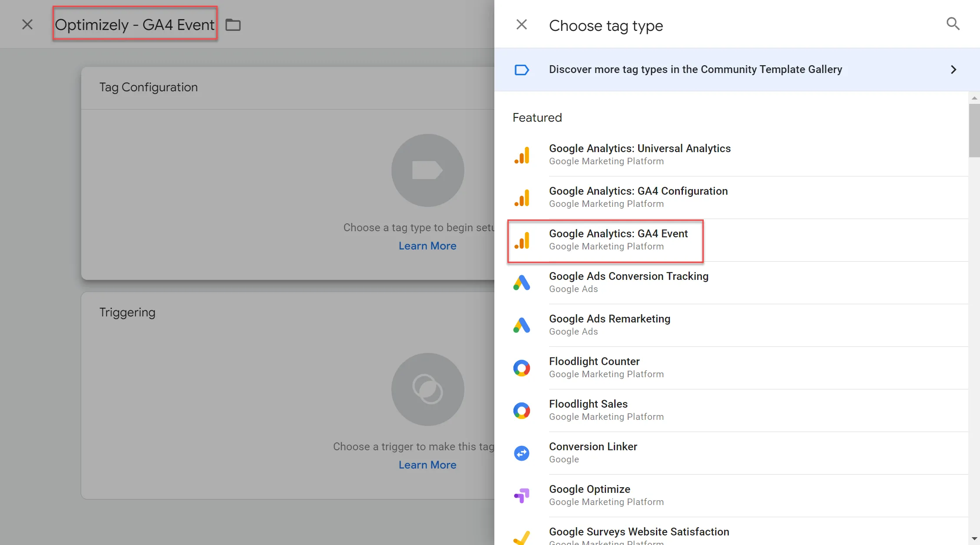The width and height of the screenshot is (980, 545).
Task: Click scrollbar down arrow in tag list
Action: pos(974,538)
